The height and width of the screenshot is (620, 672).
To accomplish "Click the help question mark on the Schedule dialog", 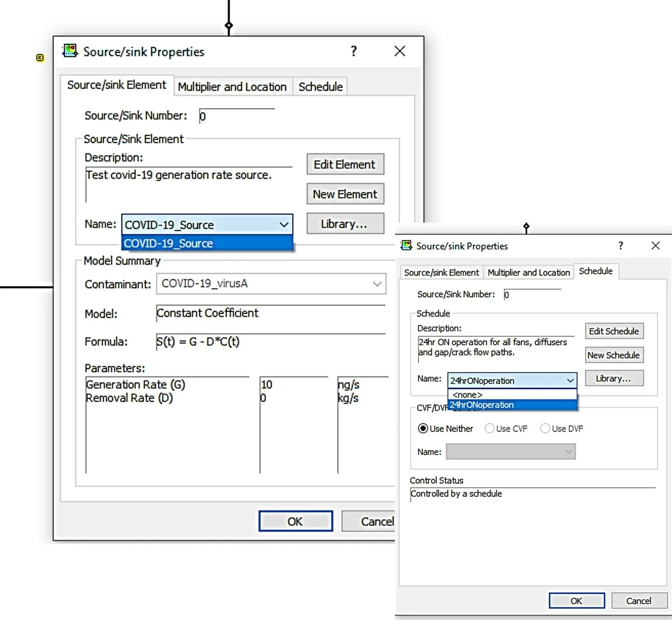I will pos(620,246).
